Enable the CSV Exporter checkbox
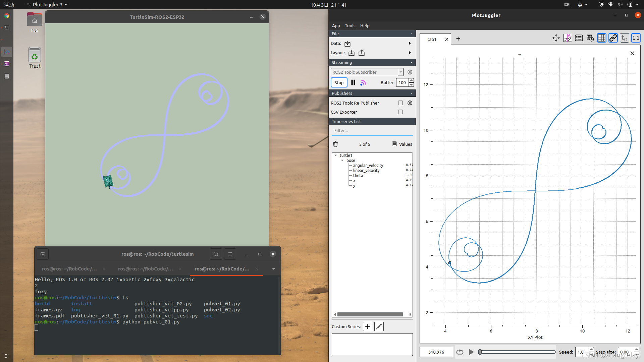This screenshot has width=644, height=362. (x=400, y=112)
